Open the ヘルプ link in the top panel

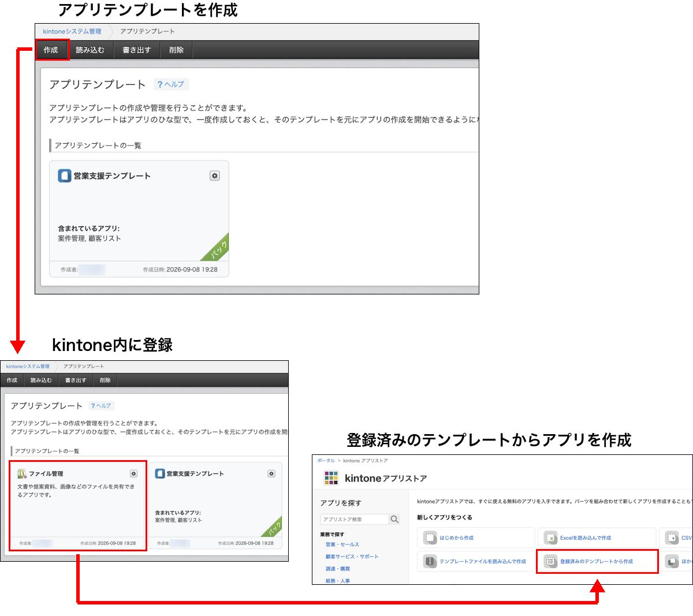(x=171, y=84)
